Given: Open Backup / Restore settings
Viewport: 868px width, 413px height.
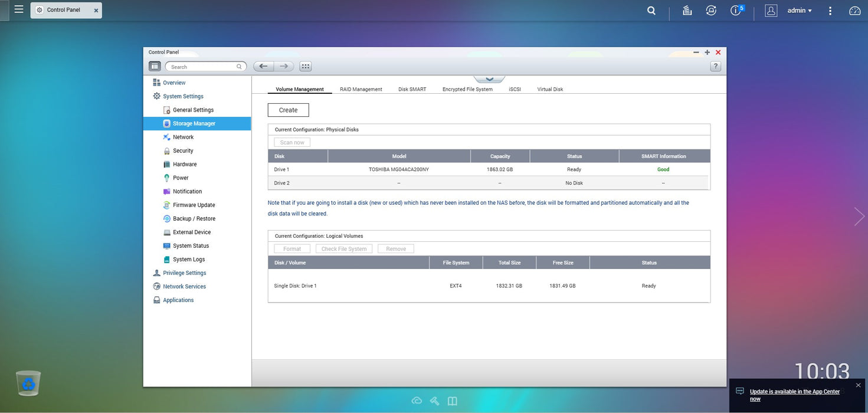Looking at the screenshot, I should [194, 219].
